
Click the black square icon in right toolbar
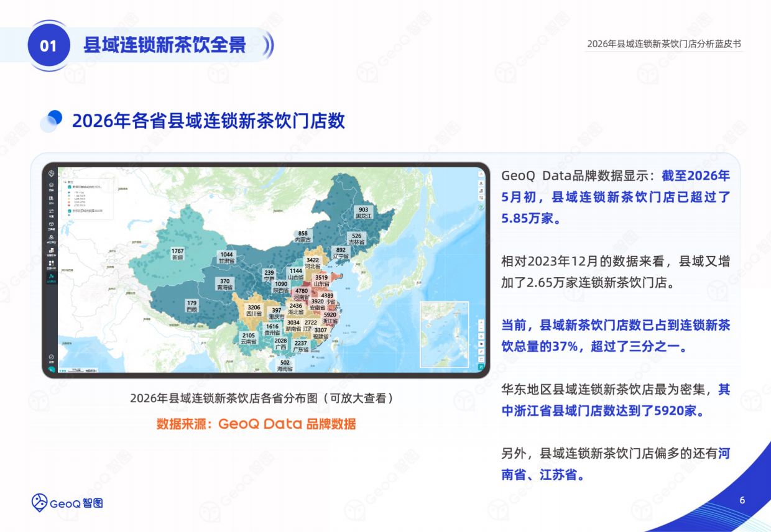(481, 344)
